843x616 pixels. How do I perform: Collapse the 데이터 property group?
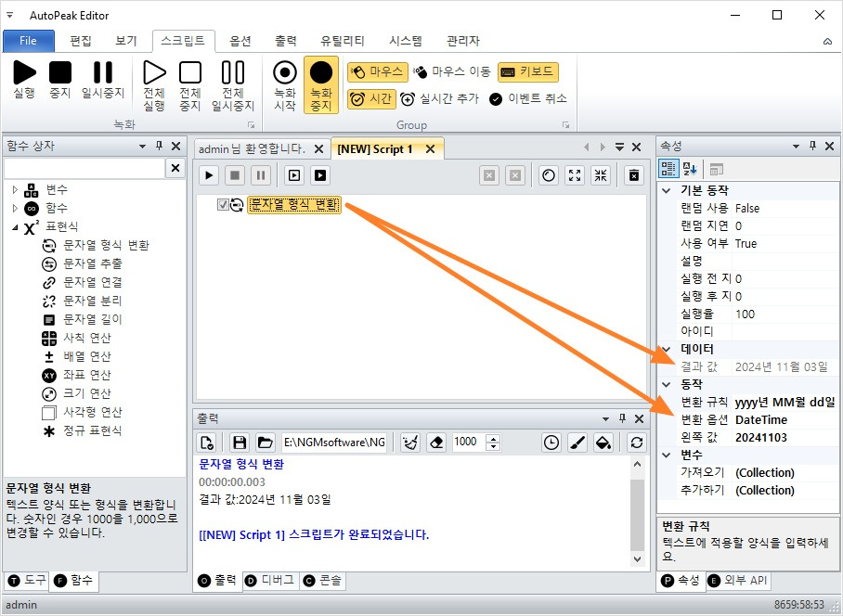[667, 349]
